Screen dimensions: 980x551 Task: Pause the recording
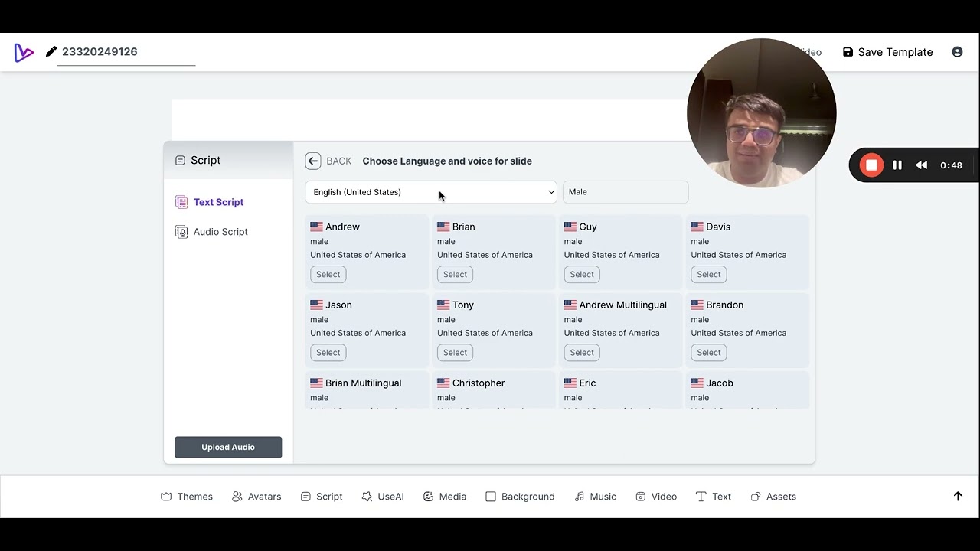tap(897, 165)
